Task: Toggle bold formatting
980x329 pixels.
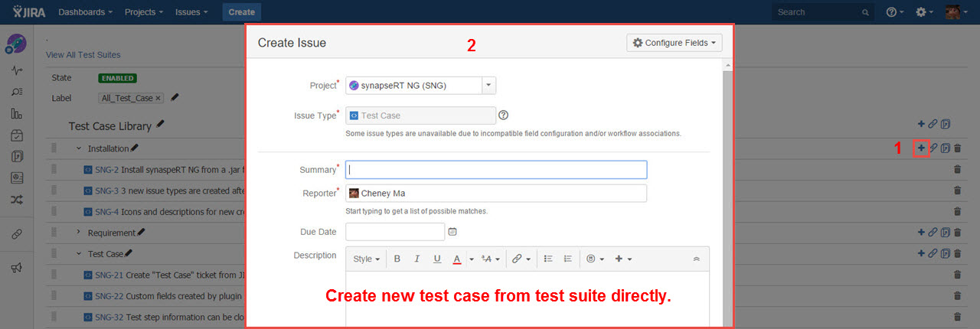Action: (397, 259)
